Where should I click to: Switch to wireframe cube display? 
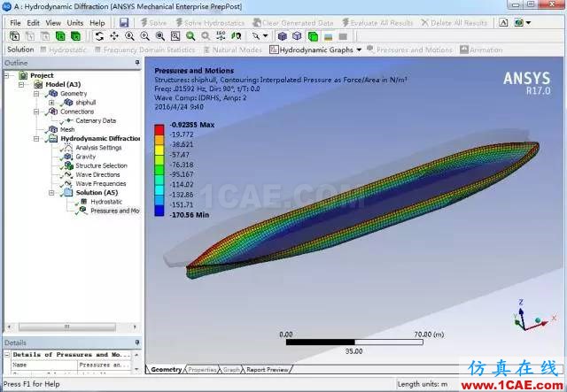(298, 36)
